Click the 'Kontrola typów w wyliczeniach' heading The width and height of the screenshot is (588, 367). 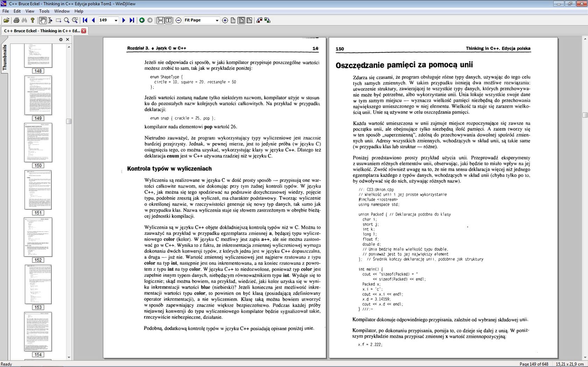click(169, 169)
